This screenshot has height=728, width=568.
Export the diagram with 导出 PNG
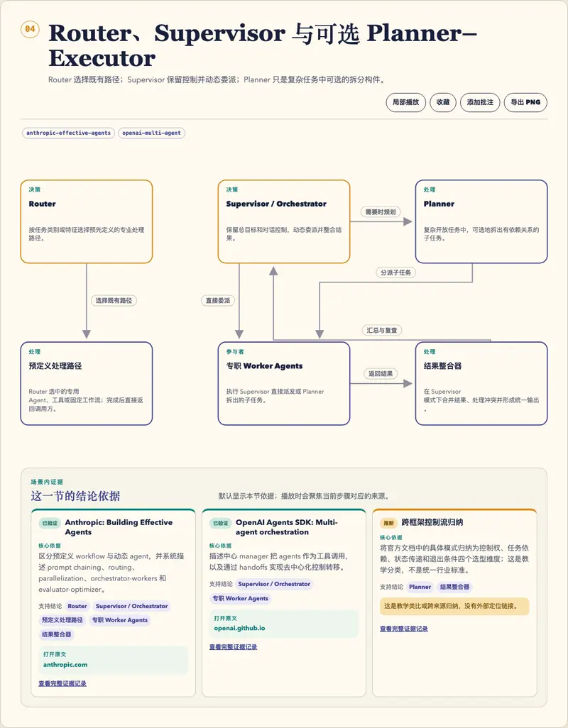click(x=525, y=102)
